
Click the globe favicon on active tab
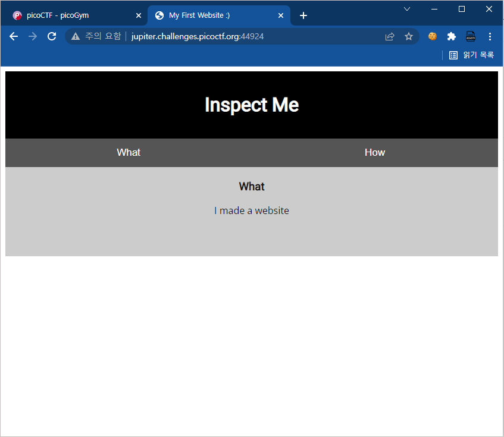pos(159,15)
